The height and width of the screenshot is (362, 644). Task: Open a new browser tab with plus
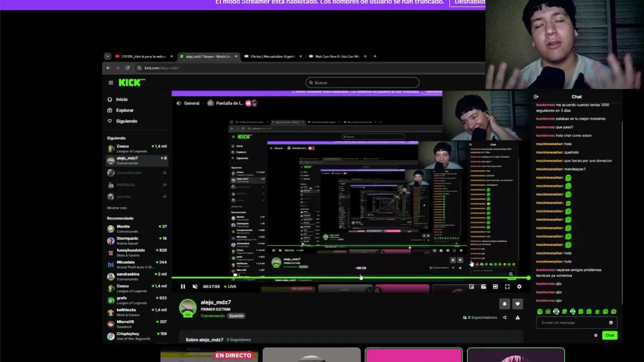pos(375,56)
